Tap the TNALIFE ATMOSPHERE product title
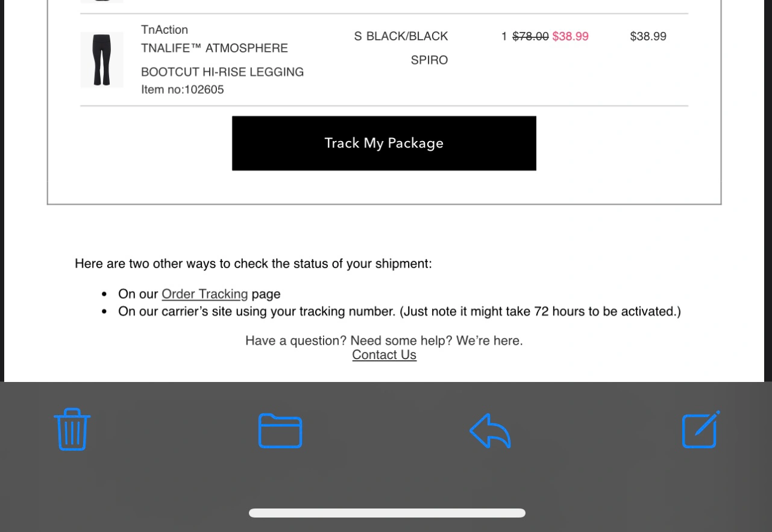The width and height of the screenshot is (772, 532). coord(215,48)
